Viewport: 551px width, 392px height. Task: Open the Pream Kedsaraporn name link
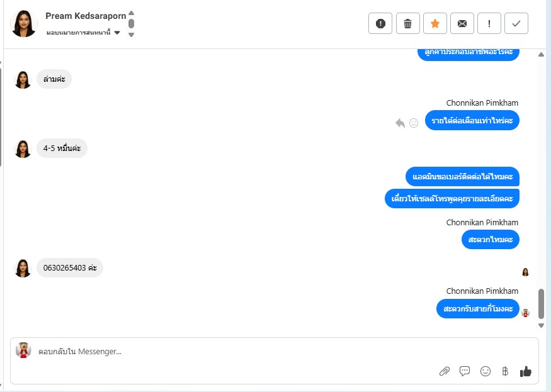pyautogui.click(x=86, y=16)
